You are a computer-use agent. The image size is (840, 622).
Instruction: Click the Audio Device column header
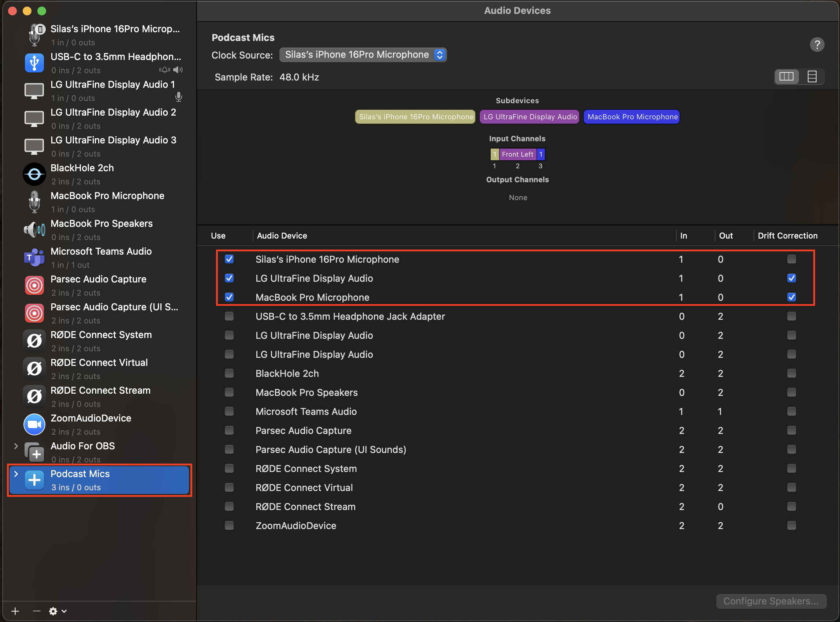[282, 236]
